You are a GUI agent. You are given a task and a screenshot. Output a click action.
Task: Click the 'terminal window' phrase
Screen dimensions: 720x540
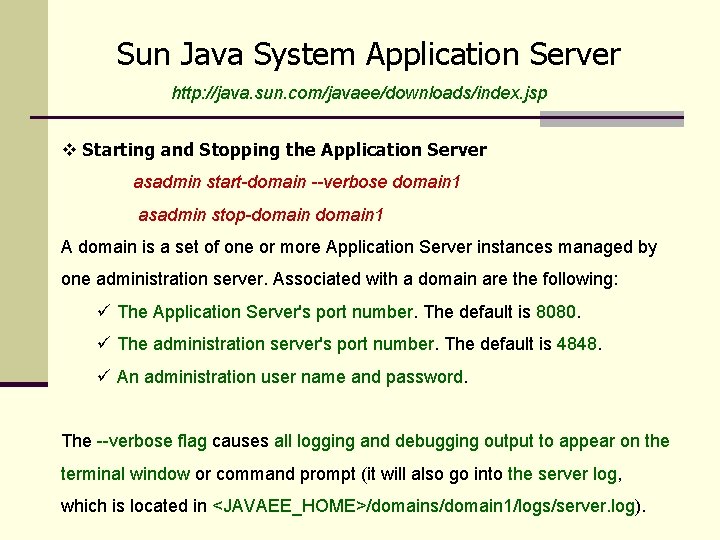click(125, 474)
